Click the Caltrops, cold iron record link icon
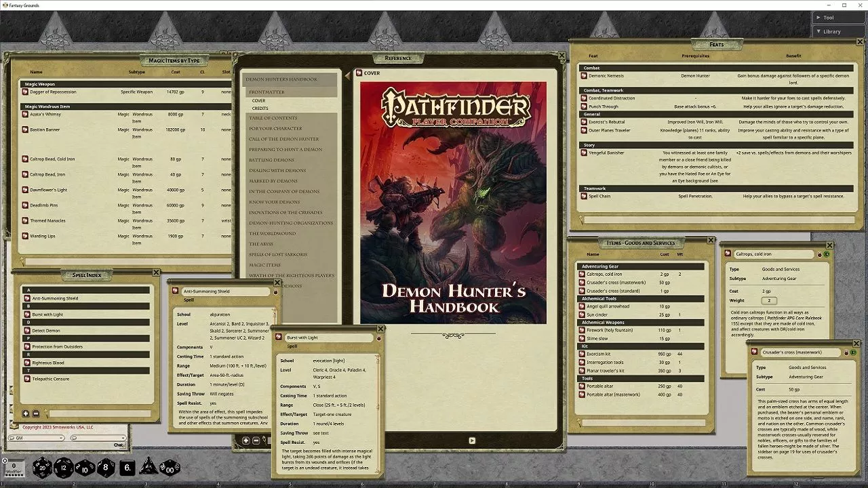Image resolution: width=868 pixels, height=488 pixels. click(728, 254)
